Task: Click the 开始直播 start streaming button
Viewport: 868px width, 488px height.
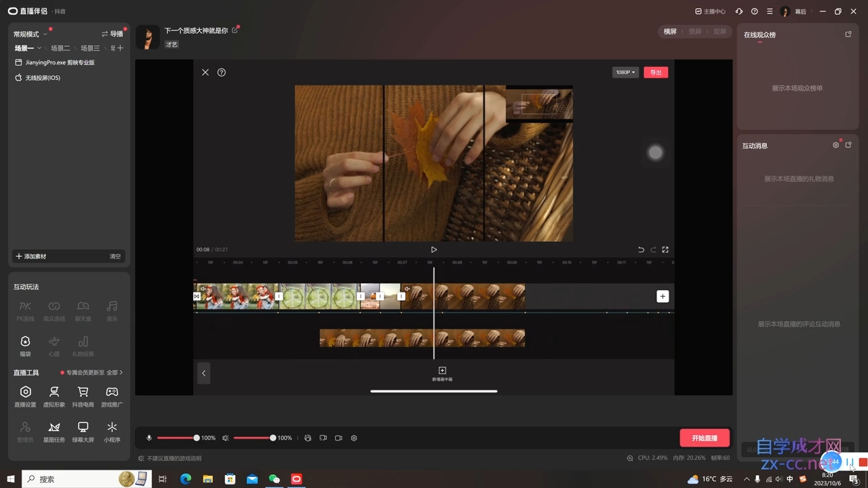Action: click(704, 438)
